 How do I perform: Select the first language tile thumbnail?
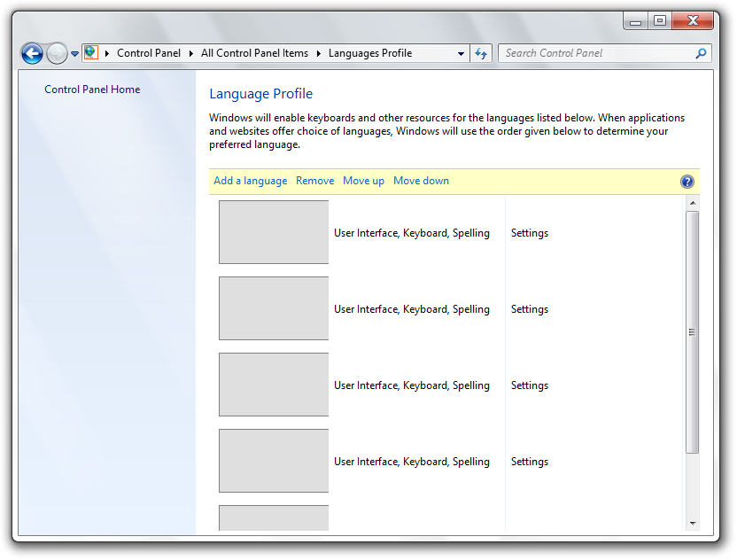[x=274, y=232]
